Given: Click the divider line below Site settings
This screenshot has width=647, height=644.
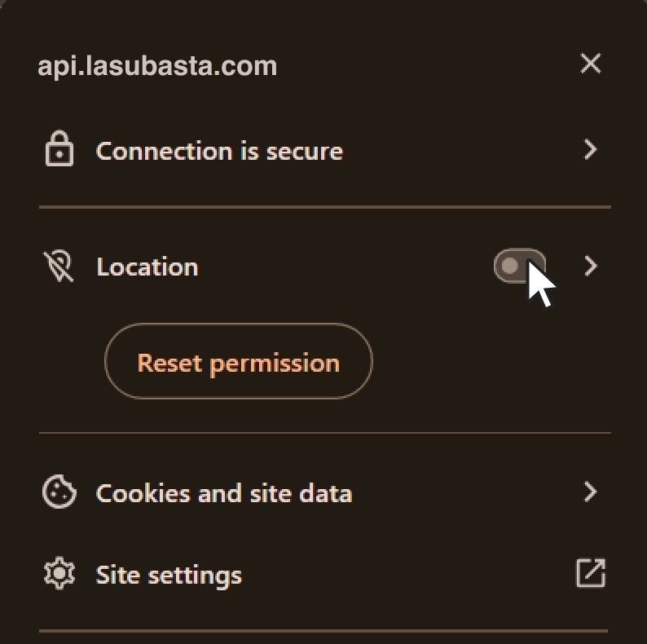Looking at the screenshot, I should 324,630.
